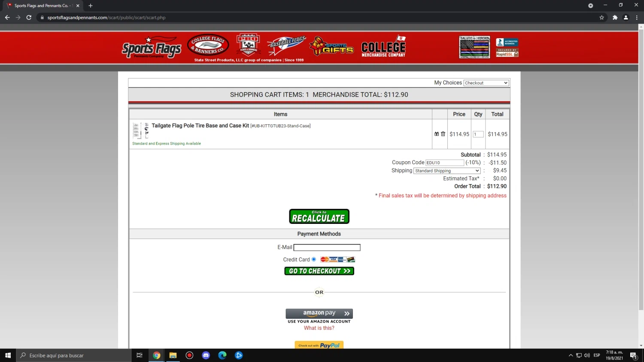The height and width of the screenshot is (362, 644).
Task: Click the Qty quantity field
Action: (x=478, y=134)
